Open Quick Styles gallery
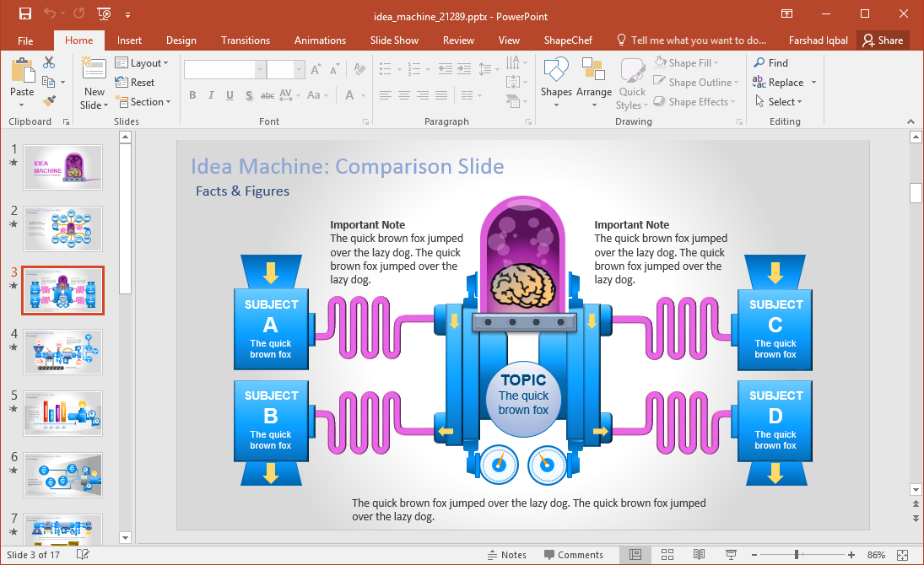 point(631,82)
